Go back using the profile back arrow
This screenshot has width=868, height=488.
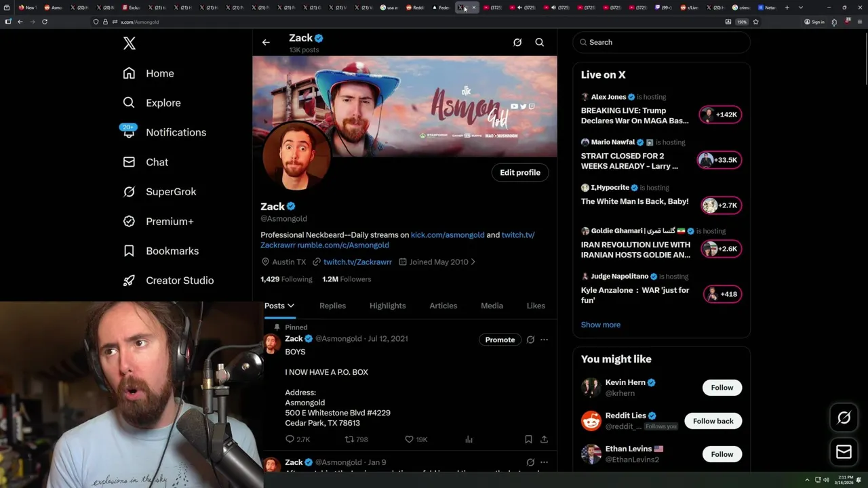click(x=266, y=42)
